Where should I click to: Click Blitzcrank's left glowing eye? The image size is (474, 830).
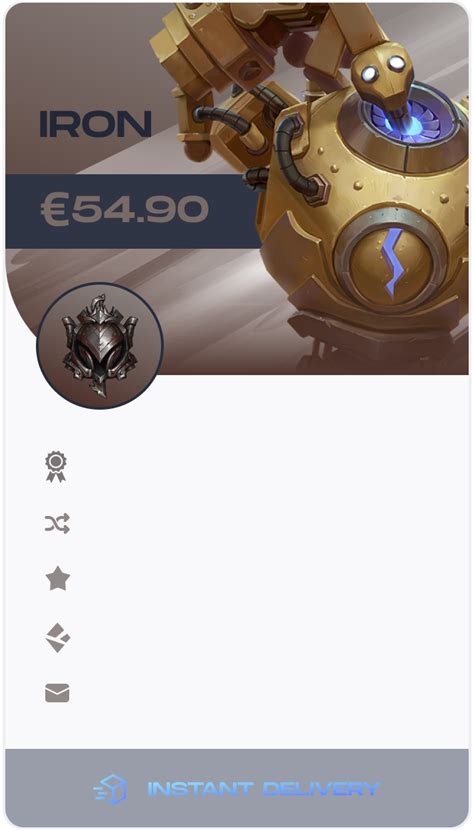coord(371,74)
